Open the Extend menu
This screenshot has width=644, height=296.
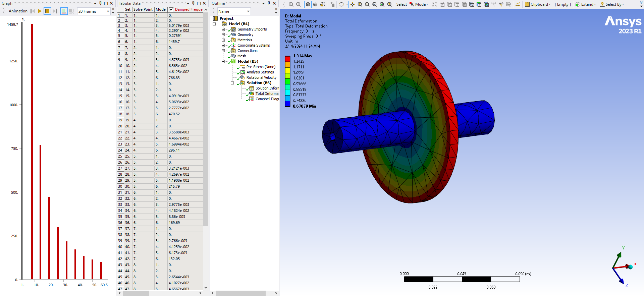coord(586,4)
